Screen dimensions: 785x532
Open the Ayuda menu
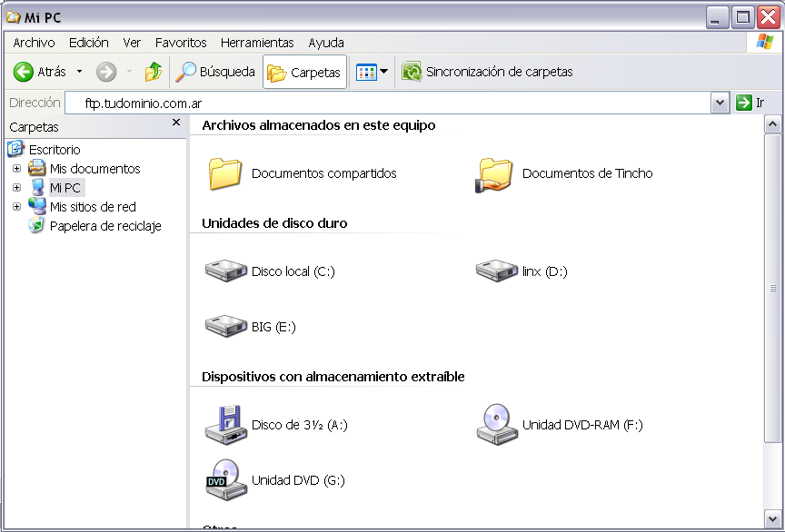pyautogui.click(x=326, y=43)
